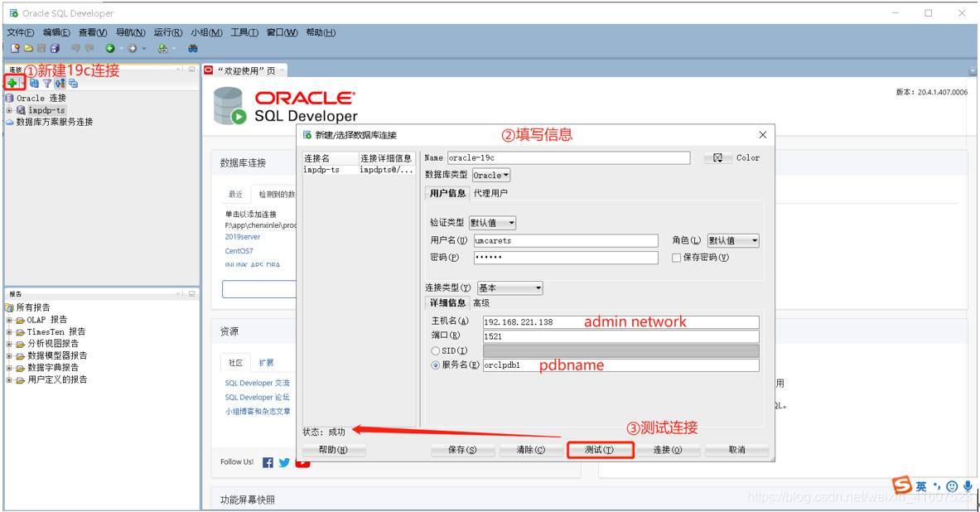The height and width of the screenshot is (512, 980).
Task: Open the 2019server connection link
Action: (243, 237)
